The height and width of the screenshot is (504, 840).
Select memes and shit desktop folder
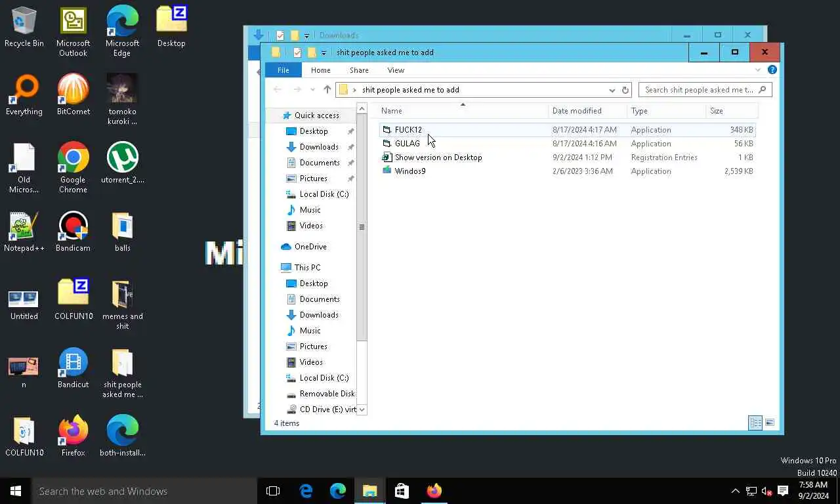(122, 304)
